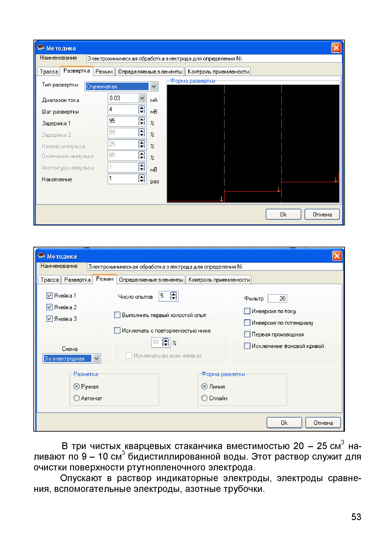Check Исключать во всех ячейках
392x556 pixels.
(x=129, y=355)
